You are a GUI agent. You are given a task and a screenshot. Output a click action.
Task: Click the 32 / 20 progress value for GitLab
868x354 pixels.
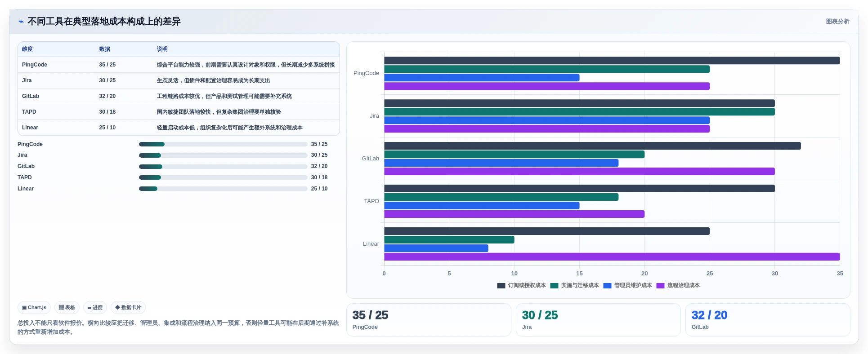coord(319,166)
